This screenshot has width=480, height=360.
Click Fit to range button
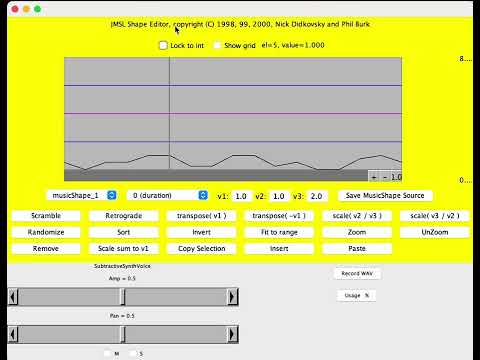coord(279,232)
